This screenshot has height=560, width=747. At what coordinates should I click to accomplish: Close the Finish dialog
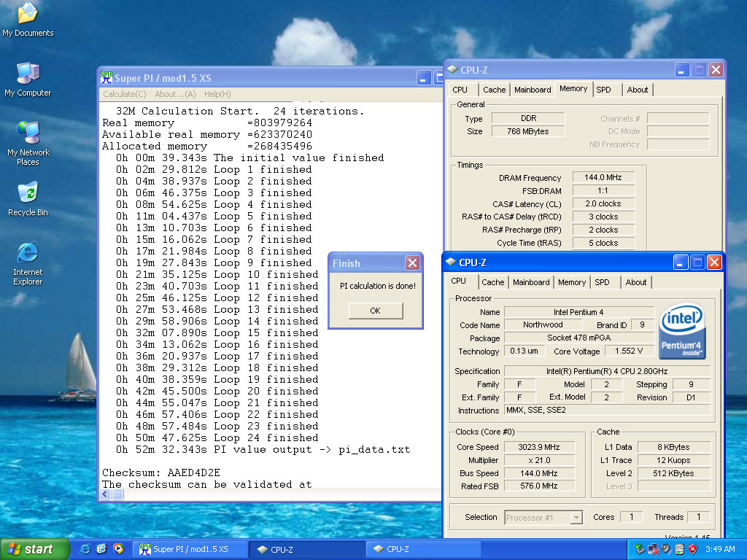click(413, 262)
